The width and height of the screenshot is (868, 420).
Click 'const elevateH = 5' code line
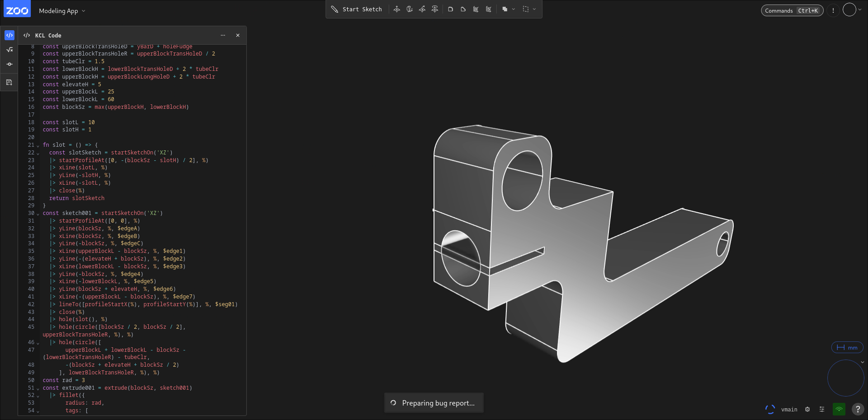point(72,84)
